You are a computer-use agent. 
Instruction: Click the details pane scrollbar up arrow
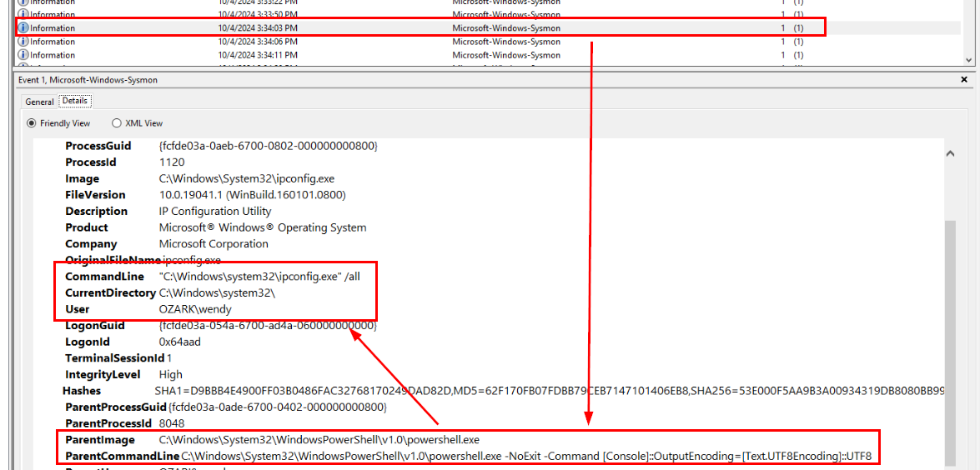pyautogui.click(x=950, y=153)
